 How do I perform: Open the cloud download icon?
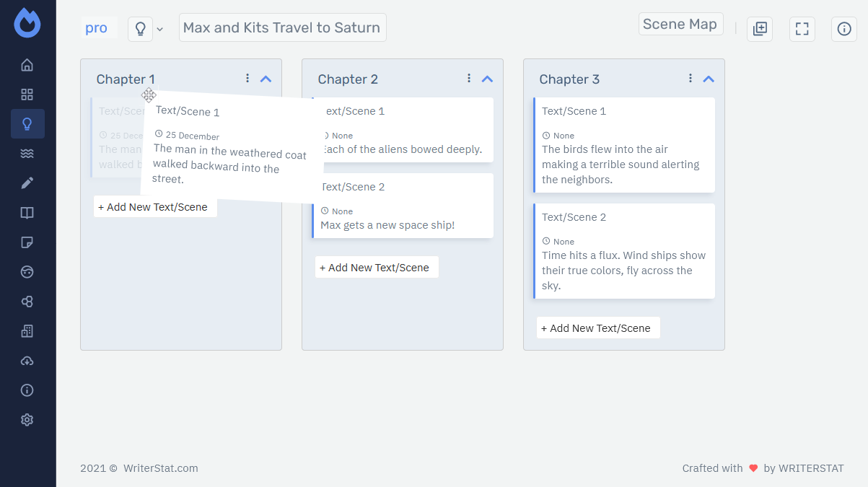coord(27,361)
